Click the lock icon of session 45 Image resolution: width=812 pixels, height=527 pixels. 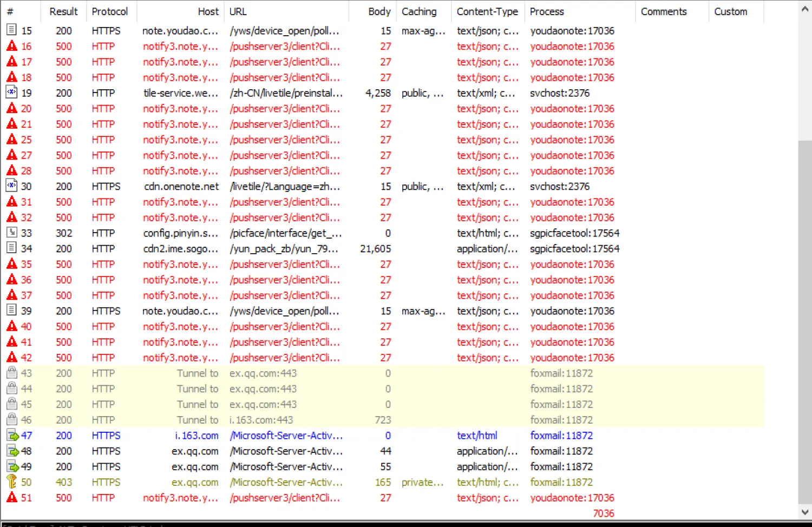pyautogui.click(x=11, y=404)
